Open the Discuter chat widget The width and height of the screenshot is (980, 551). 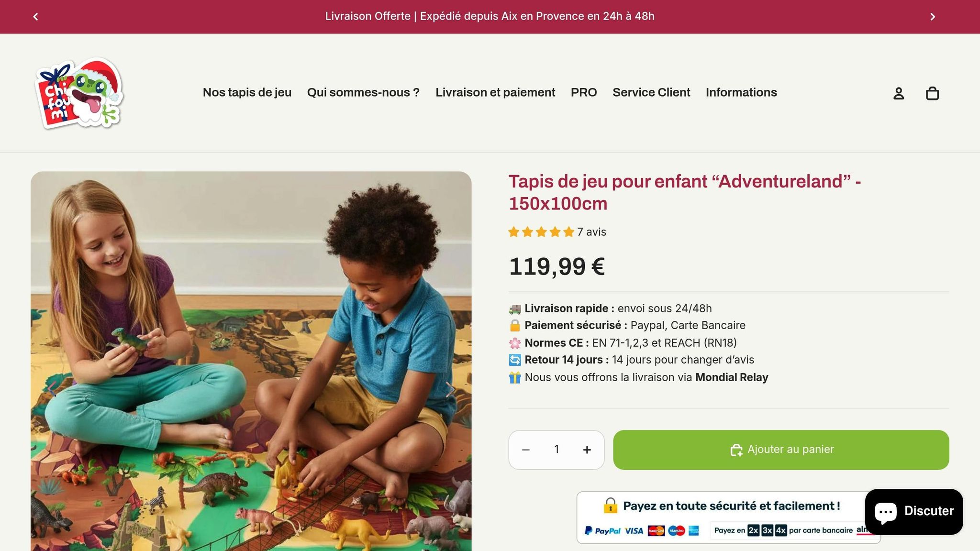point(914,511)
